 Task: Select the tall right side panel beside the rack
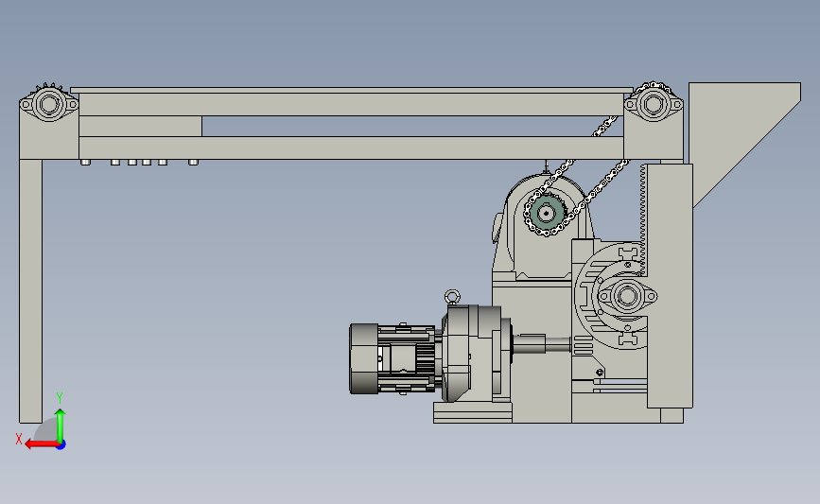671,286
